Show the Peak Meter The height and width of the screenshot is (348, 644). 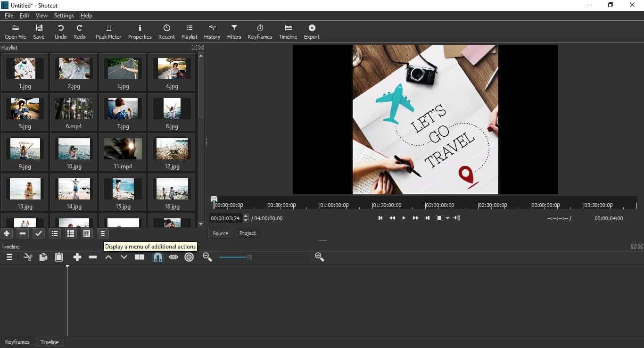tap(108, 31)
